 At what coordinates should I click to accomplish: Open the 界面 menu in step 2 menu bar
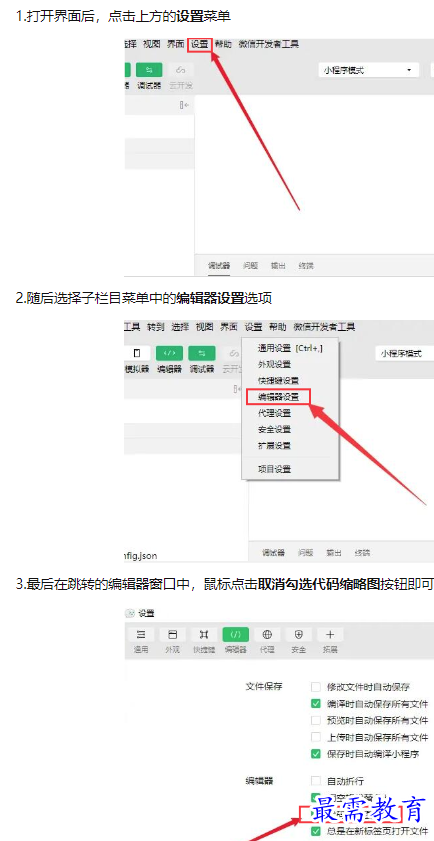pyautogui.click(x=229, y=327)
